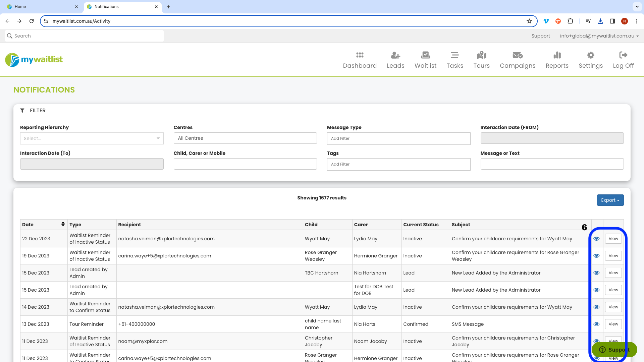Select the Notifications browser tab
This screenshot has height=362, width=644.
click(x=122, y=7)
